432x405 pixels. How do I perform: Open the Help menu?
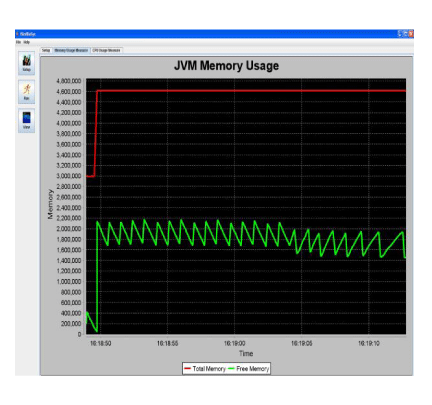coord(27,42)
